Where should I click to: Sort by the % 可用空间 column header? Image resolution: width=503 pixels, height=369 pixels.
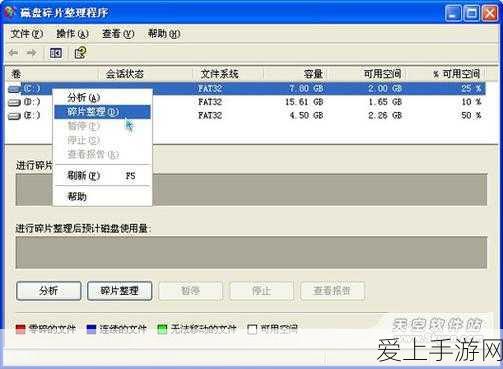pos(445,74)
